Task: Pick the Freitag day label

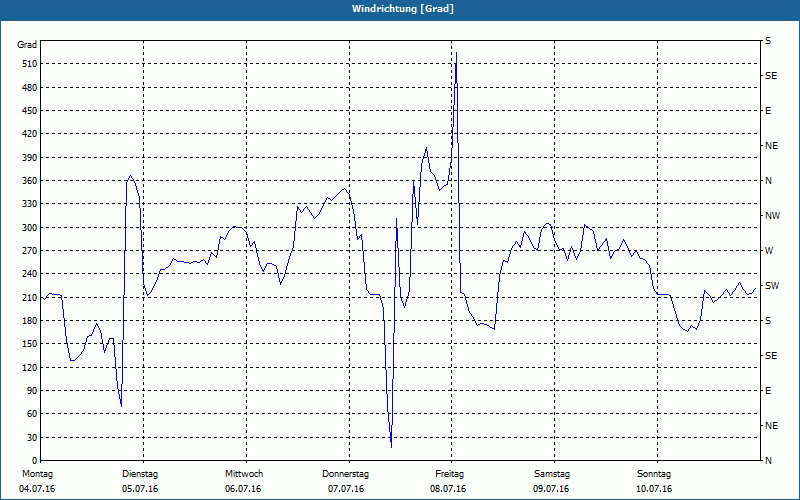Action: pos(449,474)
